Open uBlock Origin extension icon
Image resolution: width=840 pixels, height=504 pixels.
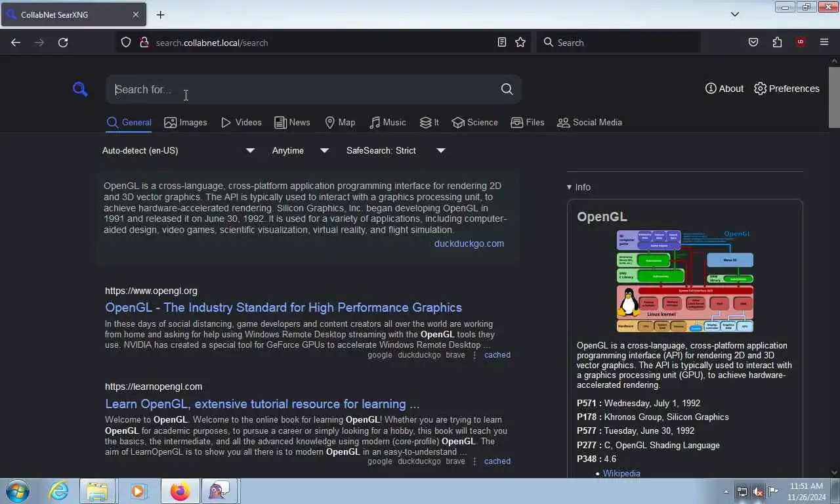801,42
